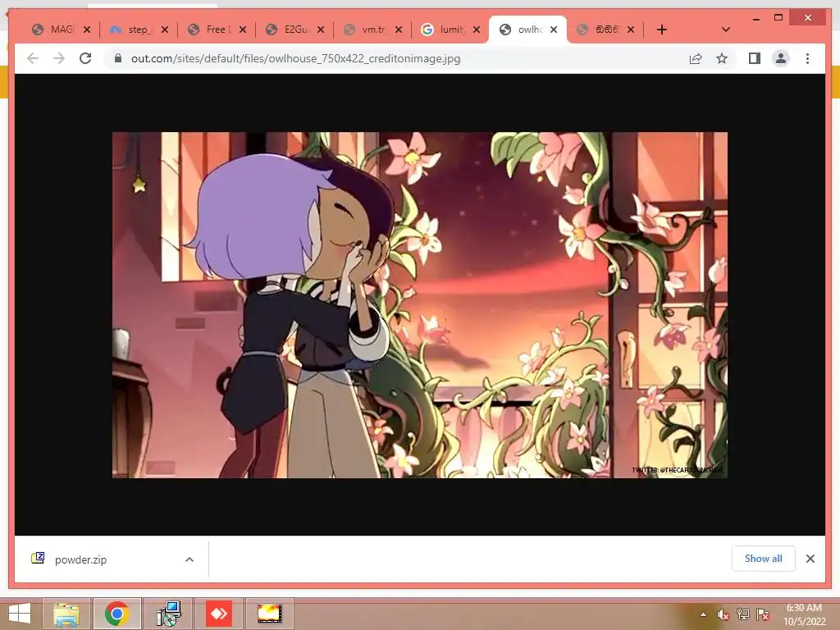Close the Free tab

tap(243, 30)
